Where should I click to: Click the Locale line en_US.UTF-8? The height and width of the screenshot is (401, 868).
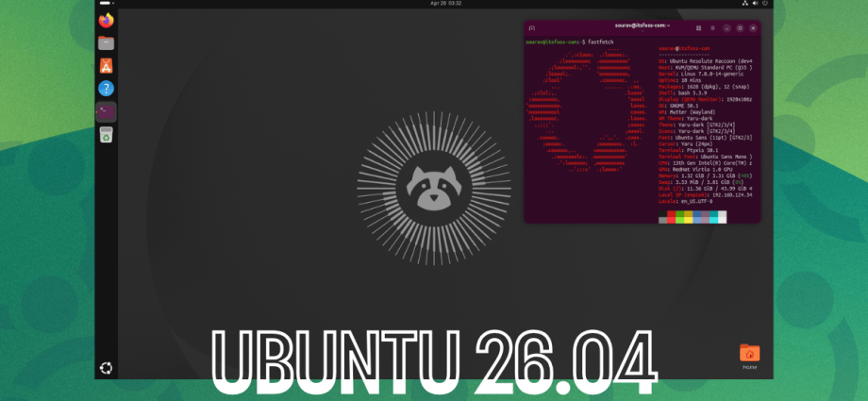tap(685, 201)
